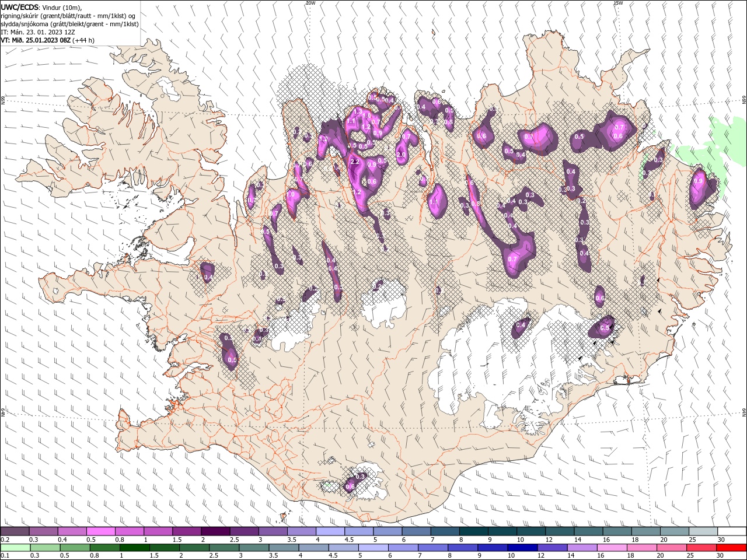Click top legend swatch between 4 and 4.5

[x=330, y=531]
